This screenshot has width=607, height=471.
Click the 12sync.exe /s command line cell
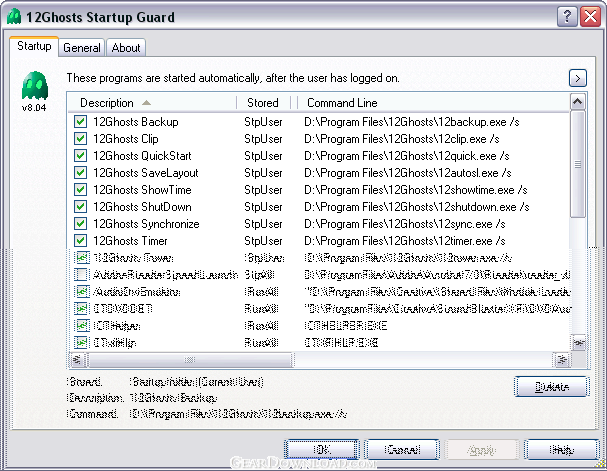[405, 224]
